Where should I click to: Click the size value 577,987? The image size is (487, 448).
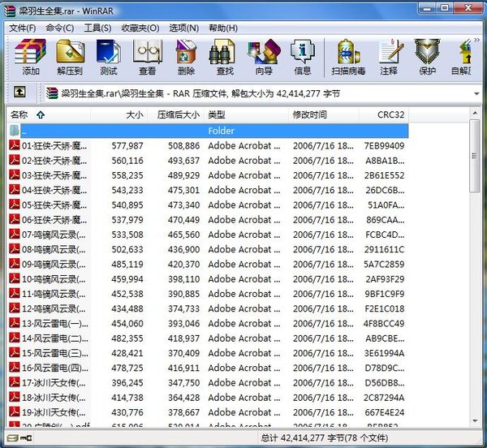pyautogui.click(x=127, y=145)
